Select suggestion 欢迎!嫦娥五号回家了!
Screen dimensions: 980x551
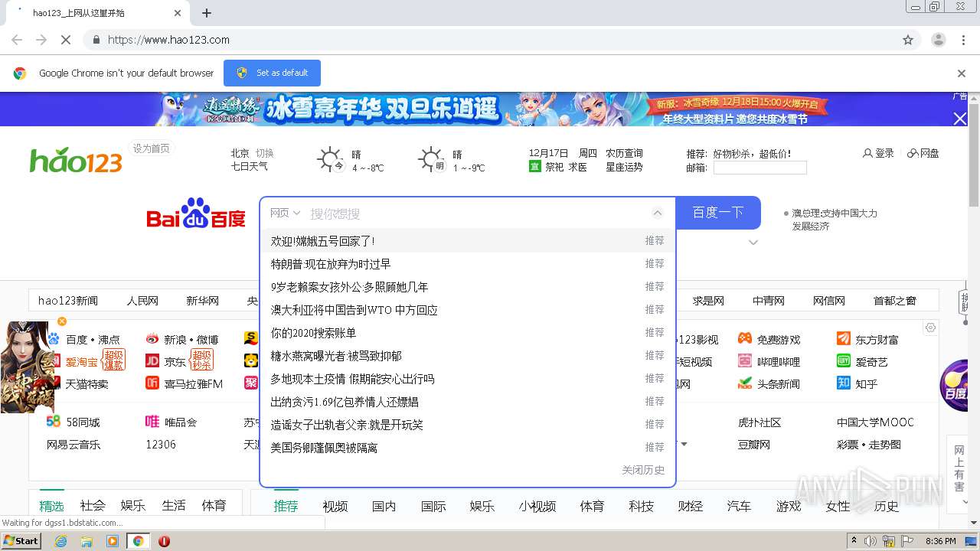(468, 241)
